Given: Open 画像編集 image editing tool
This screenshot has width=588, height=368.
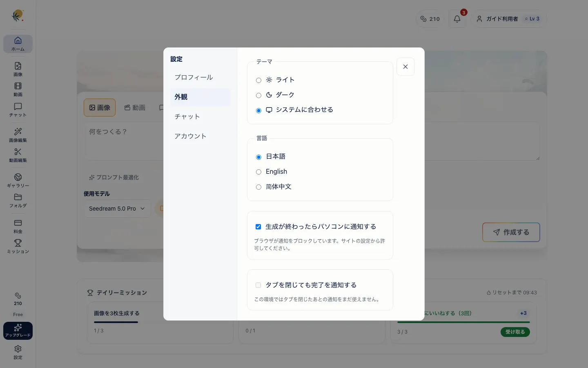Looking at the screenshot, I should pyautogui.click(x=18, y=135).
